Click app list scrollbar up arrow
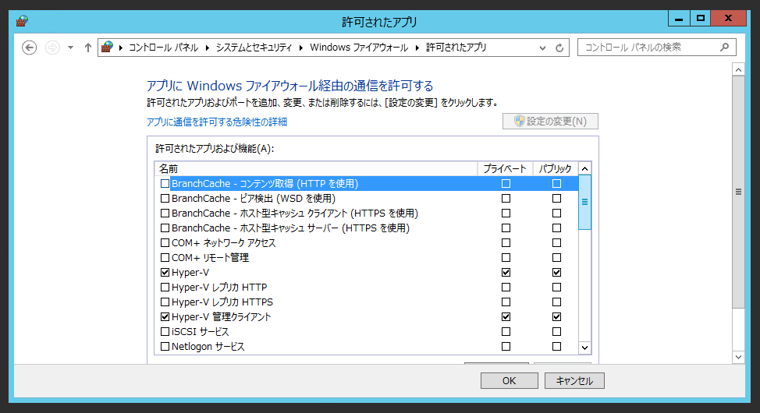The width and height of the screenshot is (760, 413). pos(585,169)
